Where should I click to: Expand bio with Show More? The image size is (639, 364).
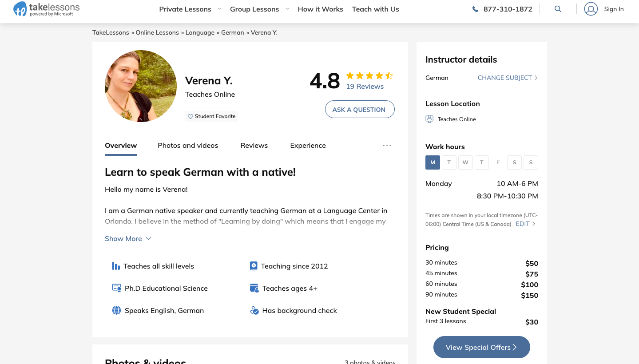click(x=128, y=239)
